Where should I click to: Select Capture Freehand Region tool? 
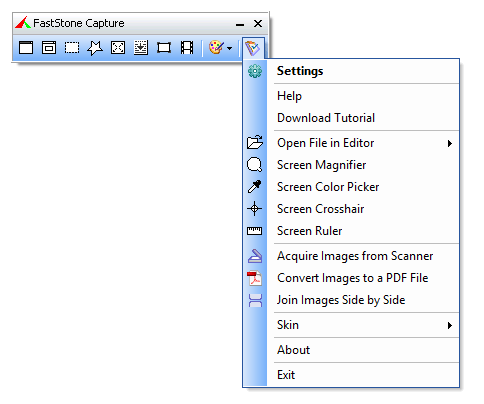[95, 48]
